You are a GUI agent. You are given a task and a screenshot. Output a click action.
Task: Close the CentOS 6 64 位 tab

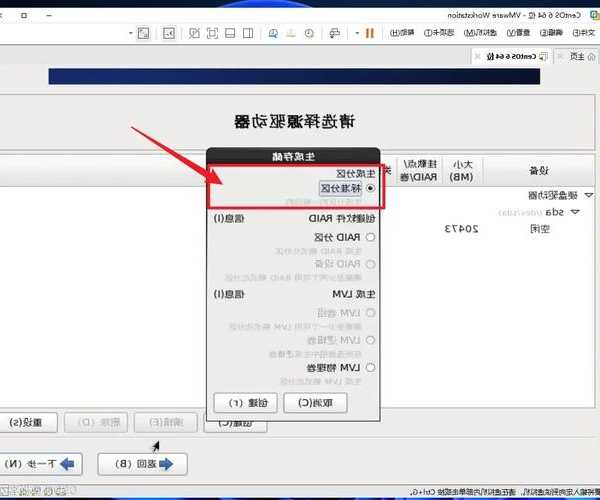point(478,57)
